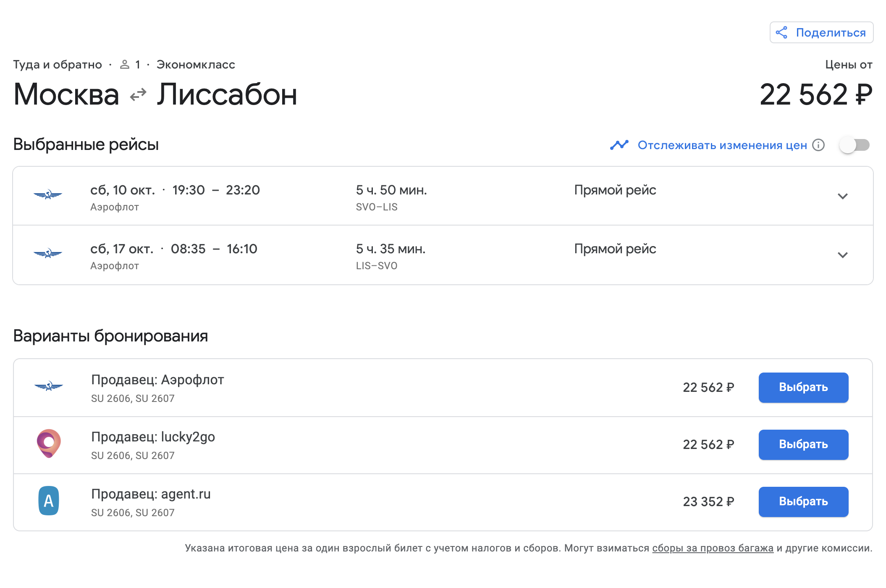
Task: Click the Варианты бронирования heading
Action: pos(110,336)
